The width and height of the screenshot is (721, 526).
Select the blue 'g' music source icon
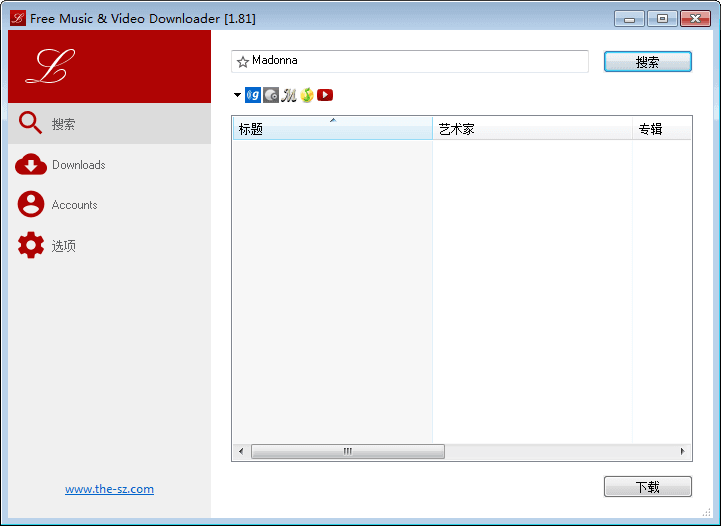tap(253, 95)
